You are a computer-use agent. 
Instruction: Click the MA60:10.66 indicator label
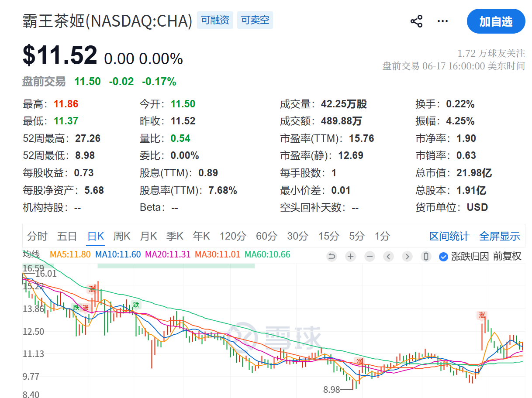click(x=267, y=254)
